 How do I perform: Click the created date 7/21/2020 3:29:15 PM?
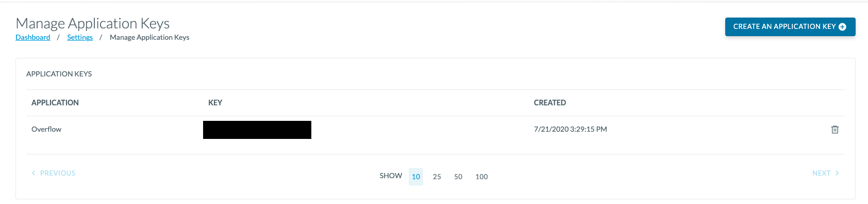571,129
